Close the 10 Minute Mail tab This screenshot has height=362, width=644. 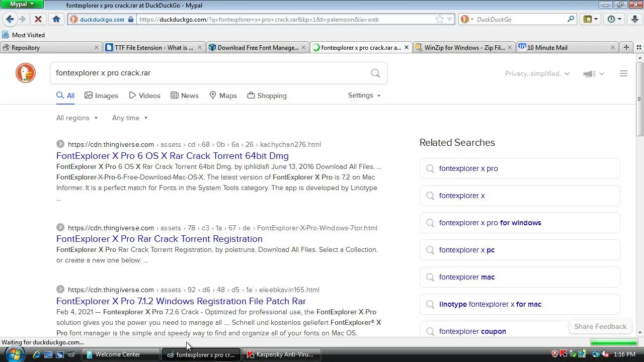coord(612,47)
